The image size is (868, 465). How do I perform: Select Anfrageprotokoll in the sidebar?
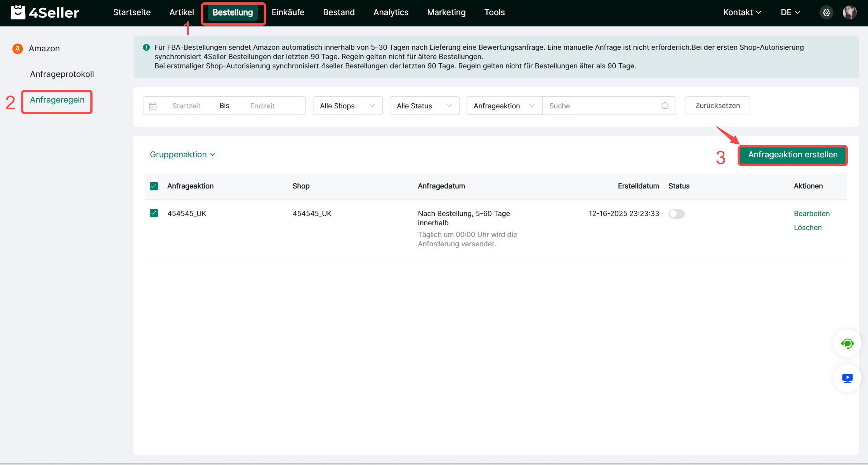click(x=62, y=74)
